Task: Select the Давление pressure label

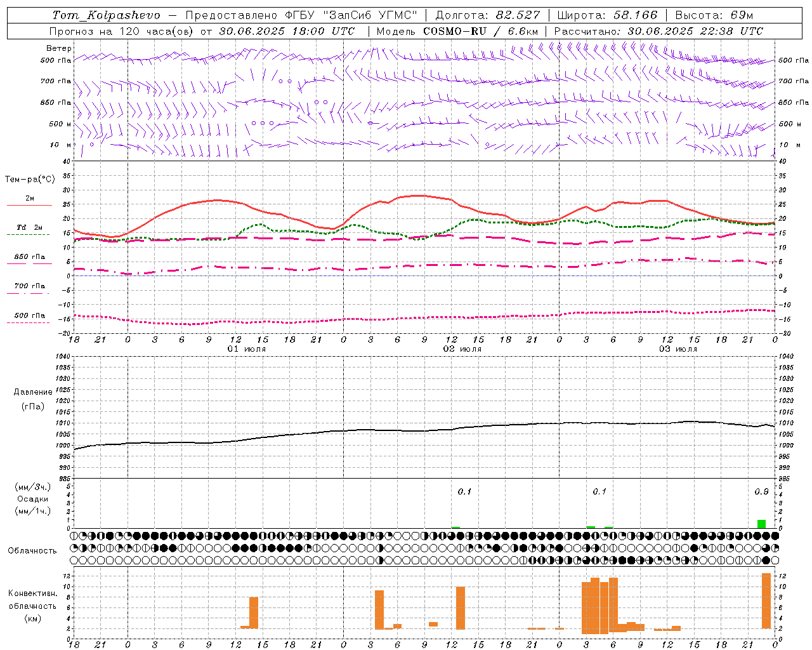Action: [33, 392]
